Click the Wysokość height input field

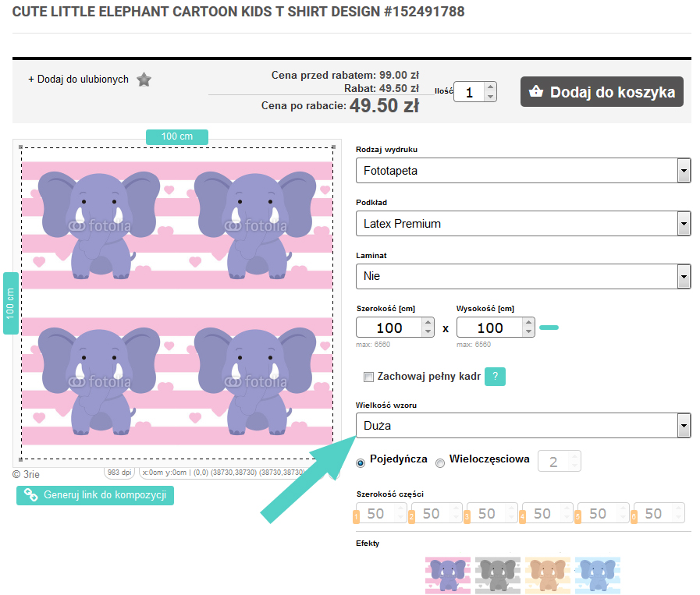tap(490, 328)
